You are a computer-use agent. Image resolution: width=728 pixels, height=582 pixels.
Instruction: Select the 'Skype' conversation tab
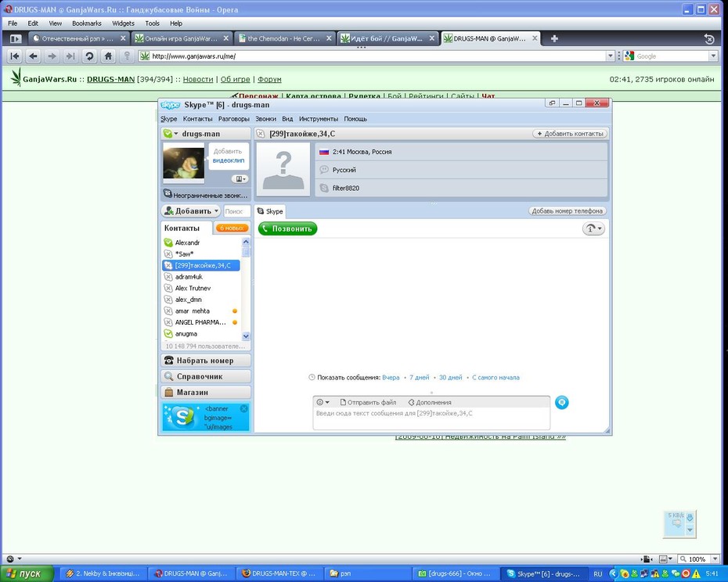pos(270,211)
